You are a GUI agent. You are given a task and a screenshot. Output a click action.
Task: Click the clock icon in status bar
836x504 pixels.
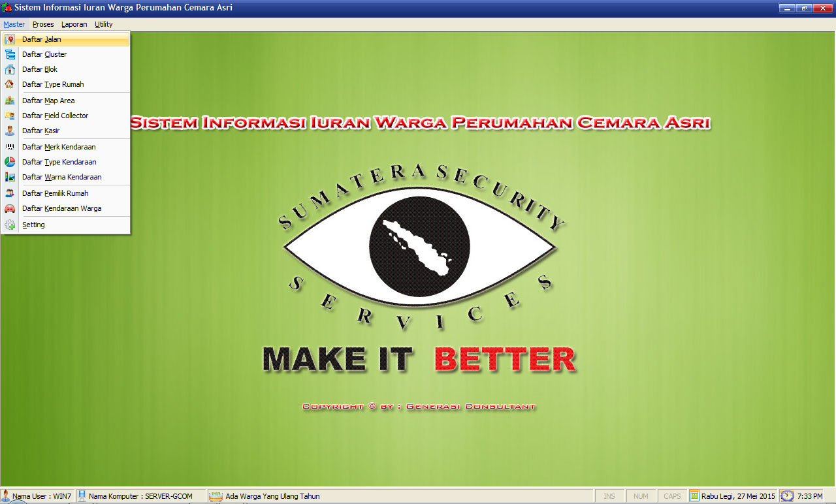(788, 496)
